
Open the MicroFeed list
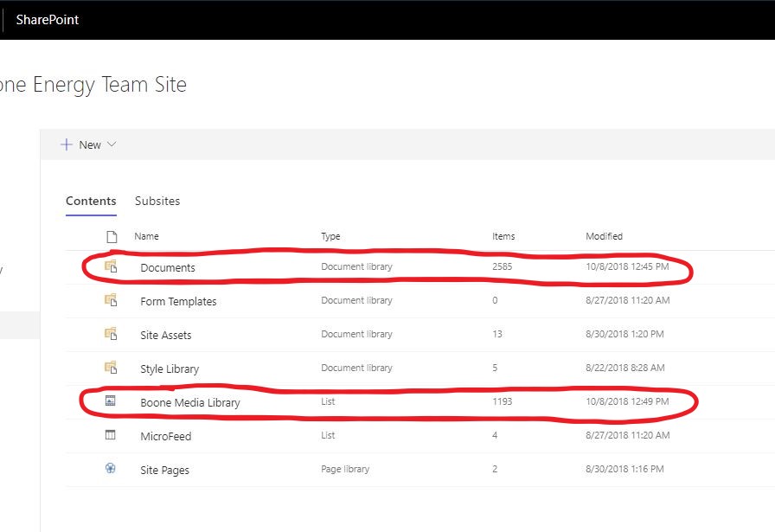coord(165,436)
